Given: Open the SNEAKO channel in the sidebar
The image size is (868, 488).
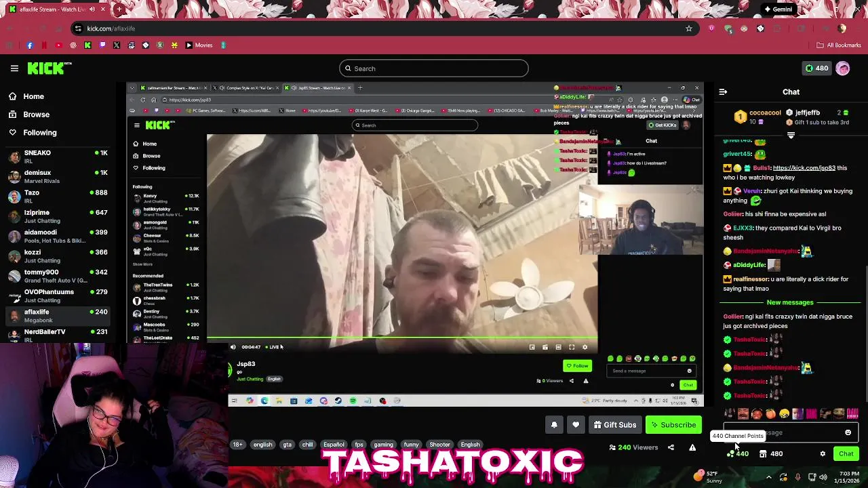Looking at the screenshot, I should [x=58, y=157].
